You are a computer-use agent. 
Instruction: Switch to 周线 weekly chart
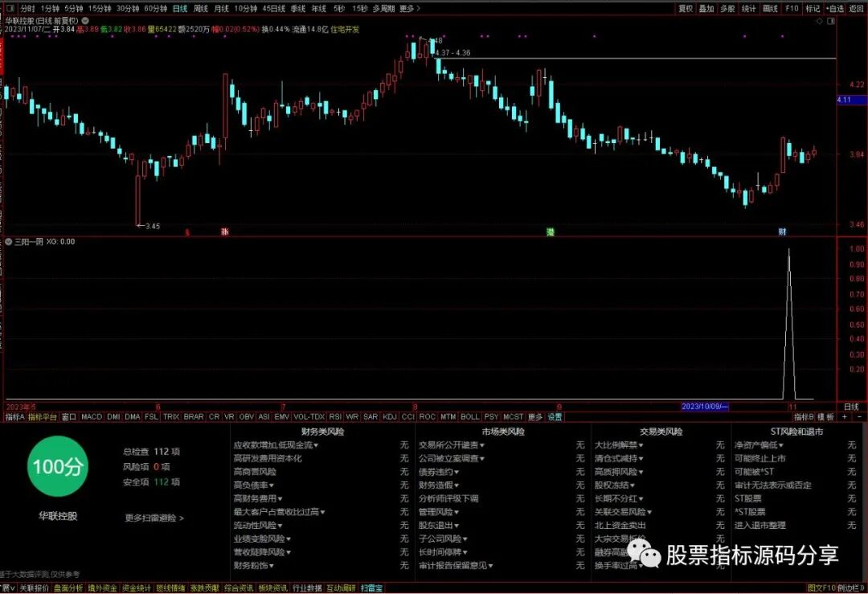201,8
